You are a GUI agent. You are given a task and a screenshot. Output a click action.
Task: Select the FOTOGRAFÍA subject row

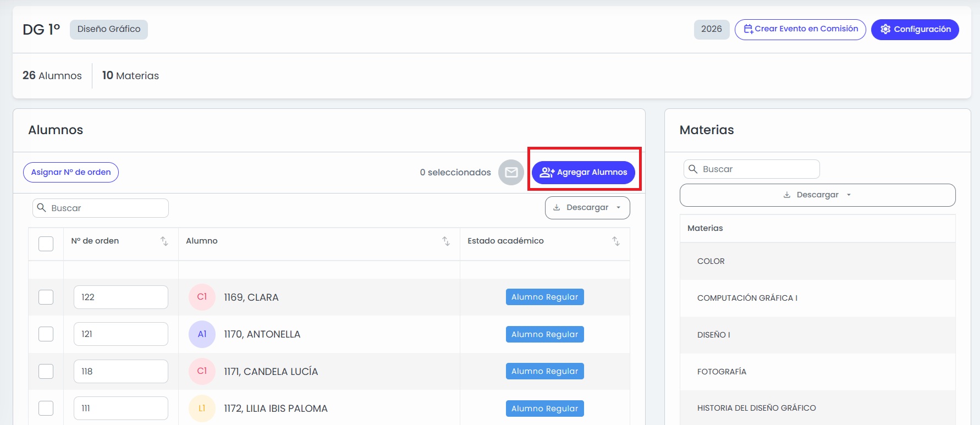point(817,372)
